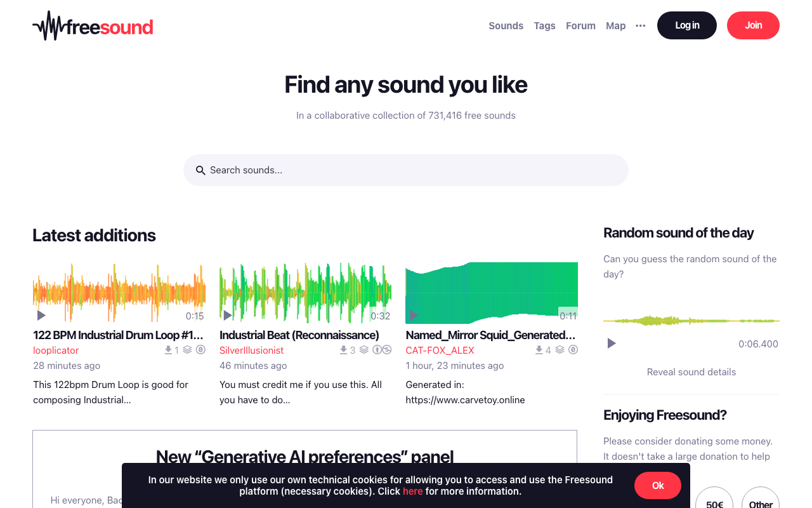Play the Named_Mirror Squid_Generated sound
This screenshot has height=508, width=812.
pos(414,315)
